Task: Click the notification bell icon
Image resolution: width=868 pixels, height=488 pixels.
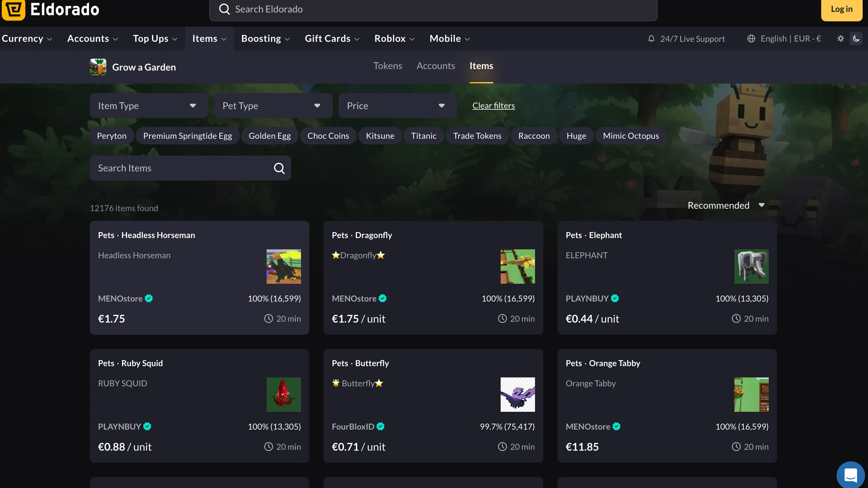Action: (651, 39)
